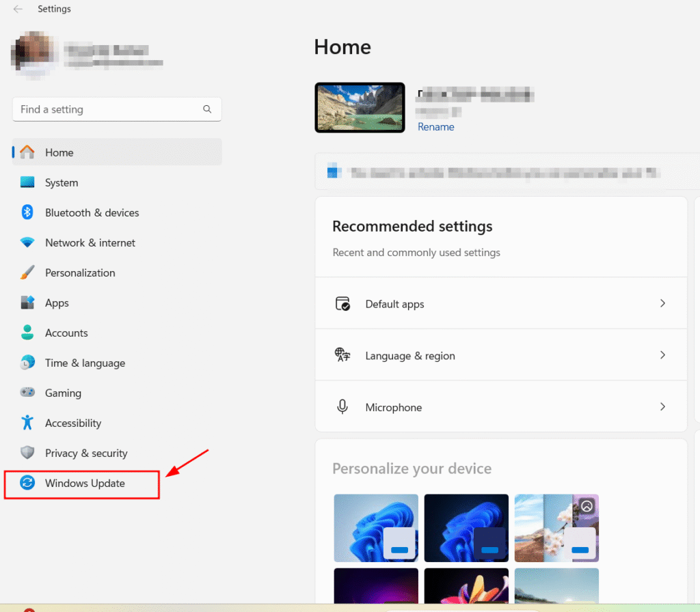The image size is (700, 612).
Task: Focus the Find a setting search box
Action: click(x=117, y=109)
